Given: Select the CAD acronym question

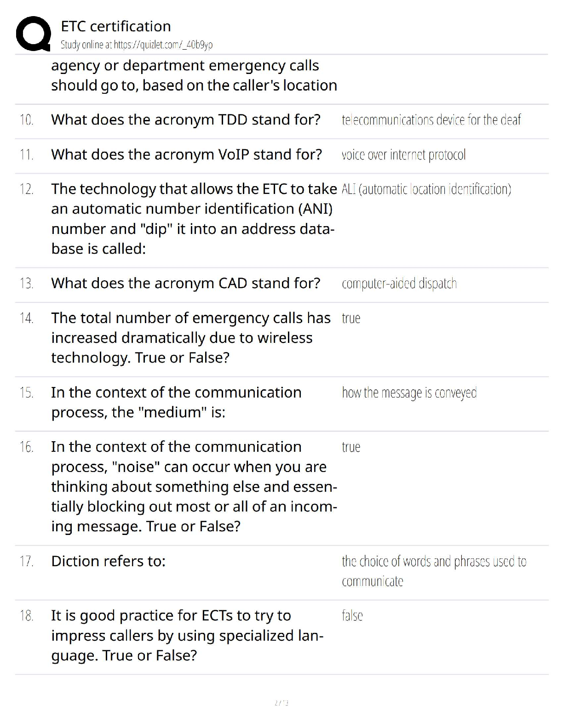Looking at the screenshot, I should pos(186,283).
